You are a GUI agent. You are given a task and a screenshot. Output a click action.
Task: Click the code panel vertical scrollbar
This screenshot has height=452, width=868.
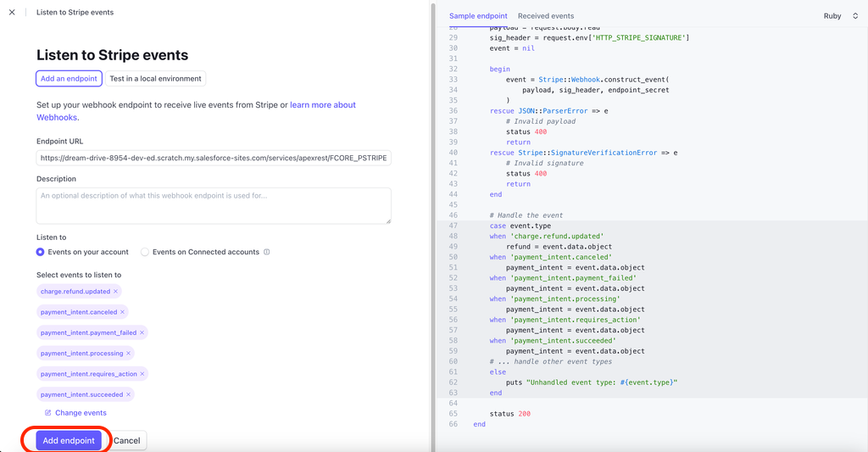pos(433,226)
